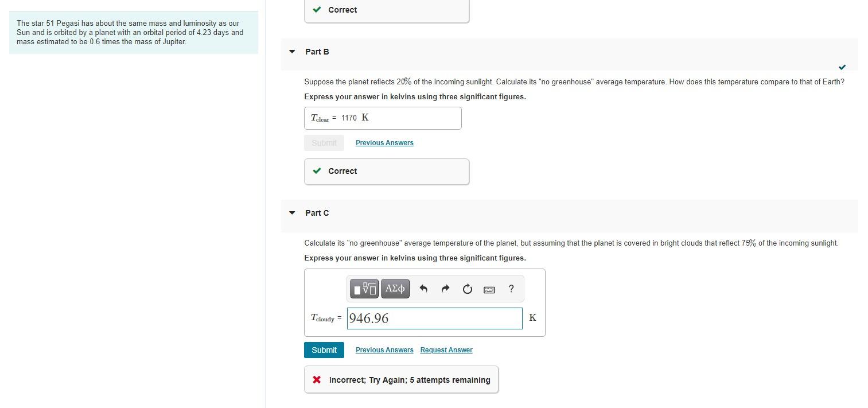Click the help question mark icon
Viewport: 868px width, 408px height.
click(511, 289)
